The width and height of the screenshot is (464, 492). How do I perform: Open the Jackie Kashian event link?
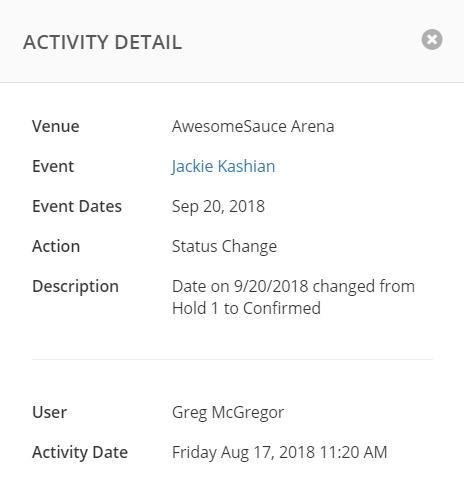223,166
